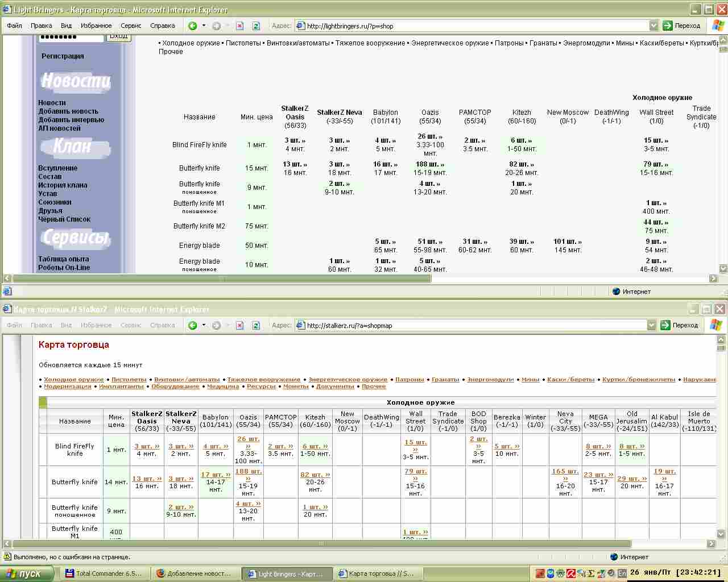Screen dimensions: 728x582
Task: Open the пуск Start button
Action: click(27, 573)
